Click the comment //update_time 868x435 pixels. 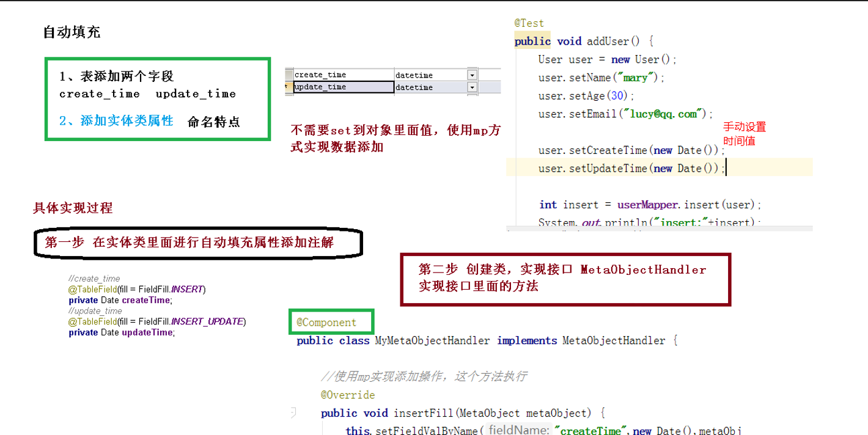pos(95,311)
